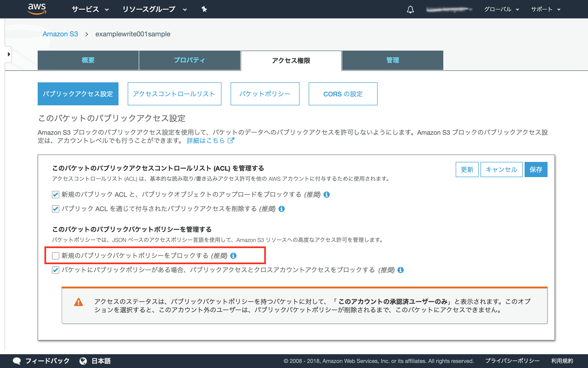Open the サポート dropdown menu
588x368 pixels.
click(546, 9)
